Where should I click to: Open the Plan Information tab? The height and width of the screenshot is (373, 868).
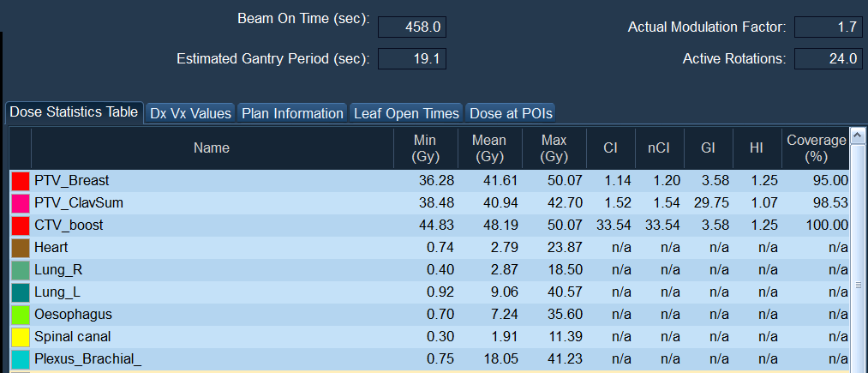tap(292, 113)
